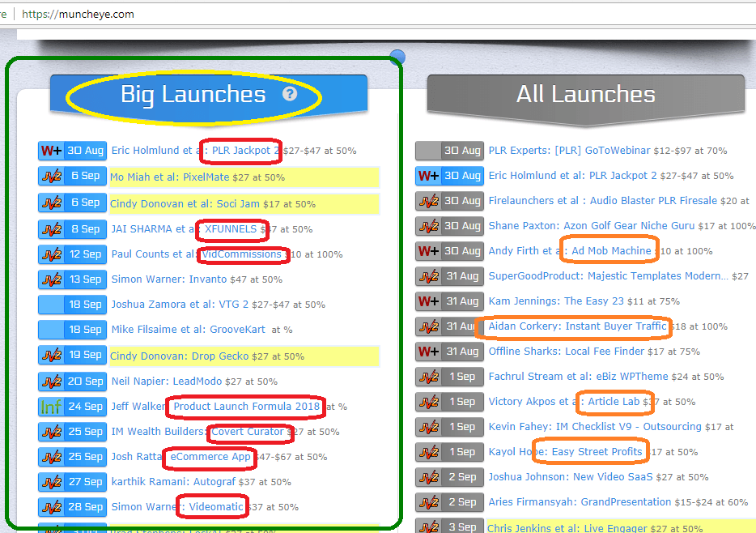This screenshot has width=756, height=533.
Task: Open Josh Ratta eCommerce App launch
Action: [181, 456]
